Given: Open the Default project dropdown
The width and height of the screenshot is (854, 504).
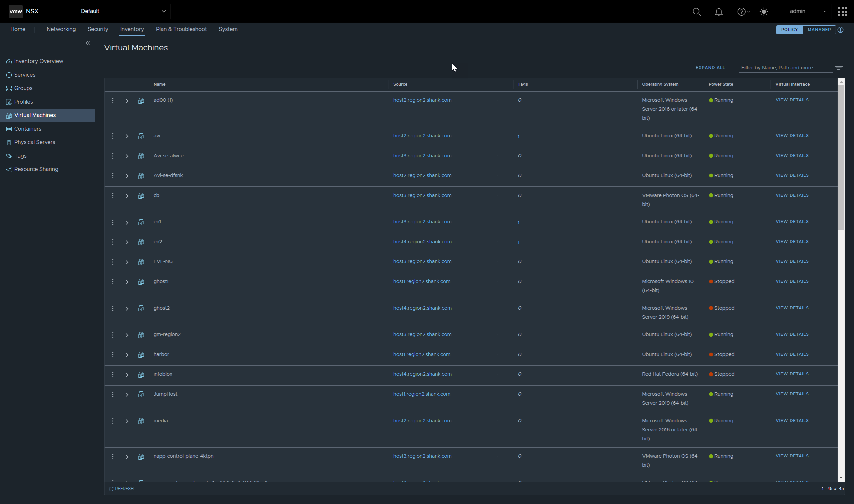Looking at the screenshot, I should coord(123,11).
